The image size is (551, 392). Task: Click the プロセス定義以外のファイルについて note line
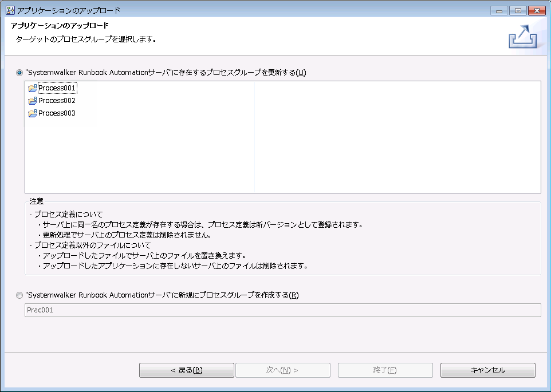pyautogui.click(x=90, y=246)
